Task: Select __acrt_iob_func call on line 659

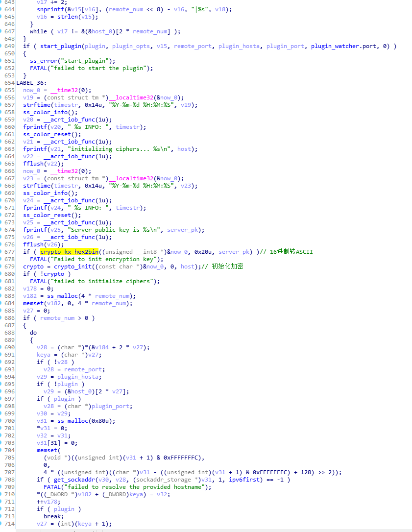Action: click(x=69, y=120)
